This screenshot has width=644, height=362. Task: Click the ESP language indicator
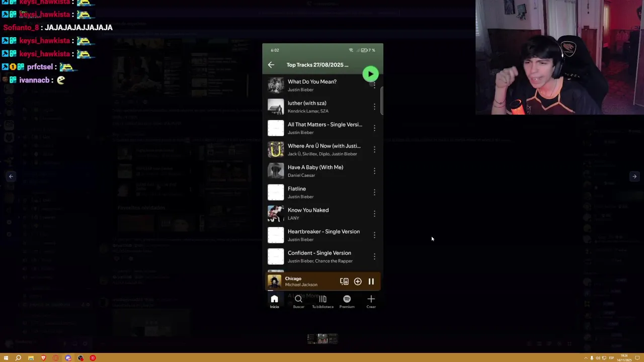611,358
